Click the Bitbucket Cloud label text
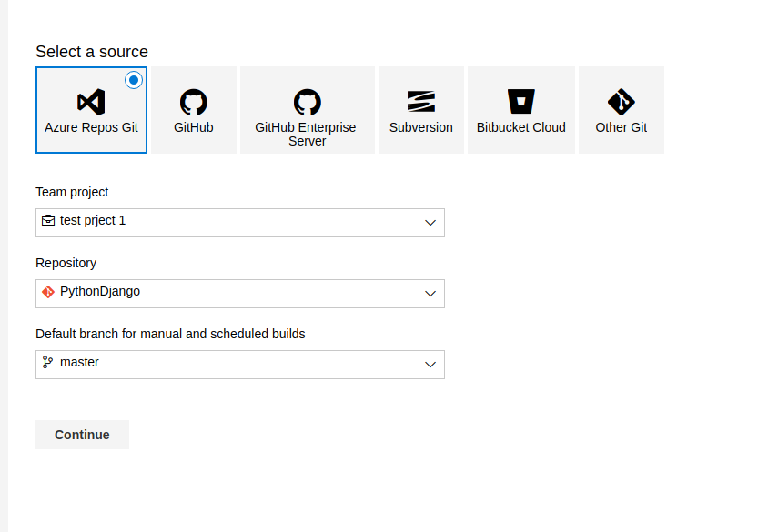The height and width of the screenshot is (532, 758). coord(521,127)
